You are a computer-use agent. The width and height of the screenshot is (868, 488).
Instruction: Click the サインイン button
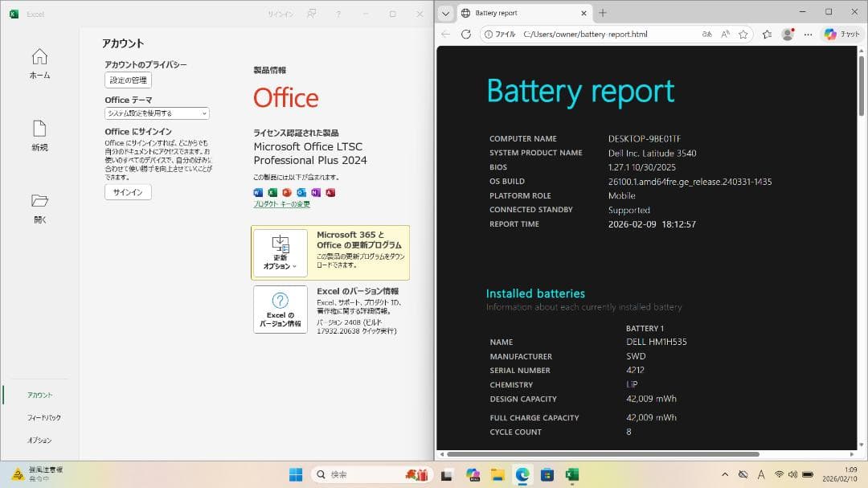coord(127,192)
